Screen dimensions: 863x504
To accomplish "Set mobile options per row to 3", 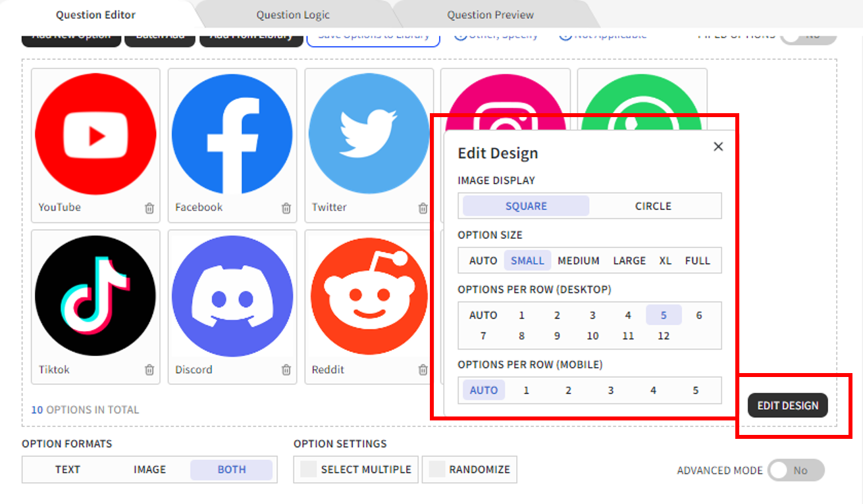I will [x=610, y=390].
